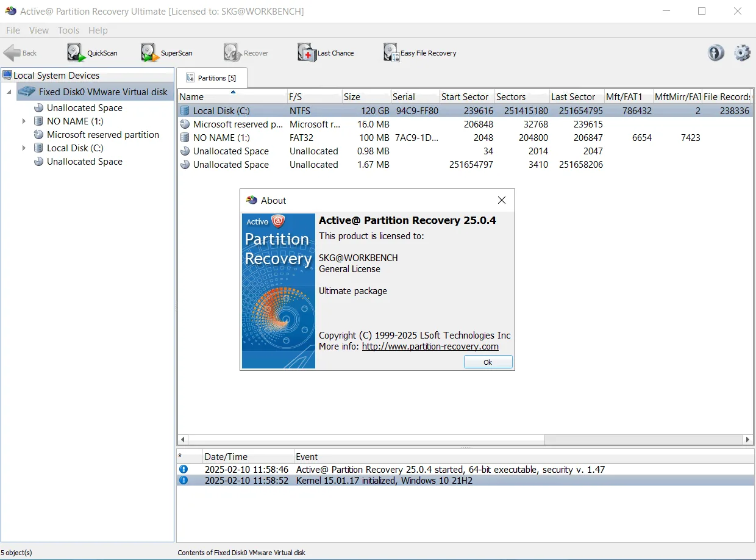
Task: Click the horizontal scrollbar right arrow
Action: (x=748, y=439)
